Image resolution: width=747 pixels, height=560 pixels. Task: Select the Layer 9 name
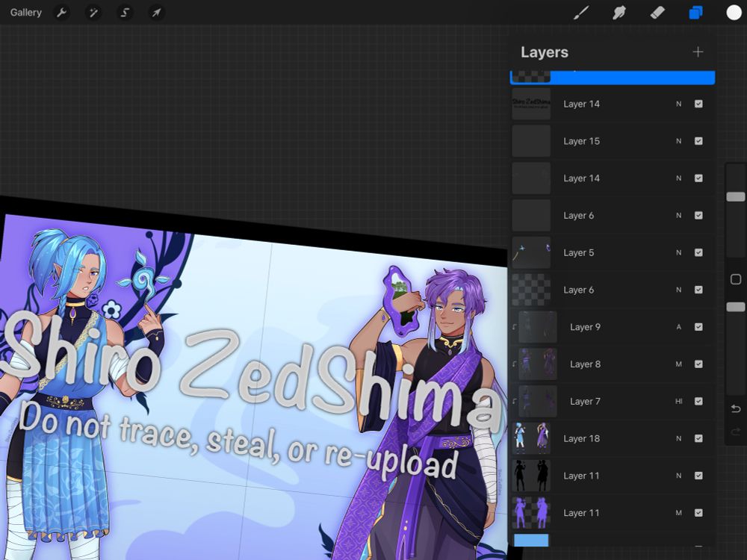(585, 327)
